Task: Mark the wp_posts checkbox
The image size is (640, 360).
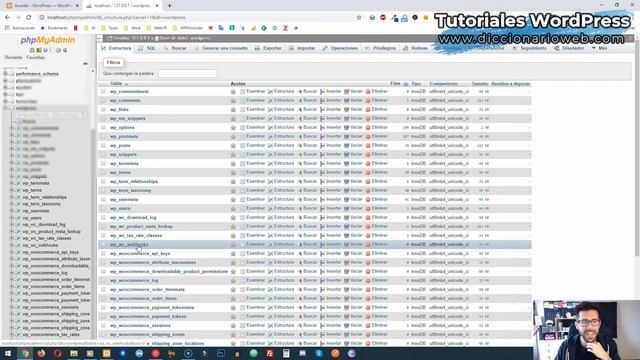Action: click(103, 146)
